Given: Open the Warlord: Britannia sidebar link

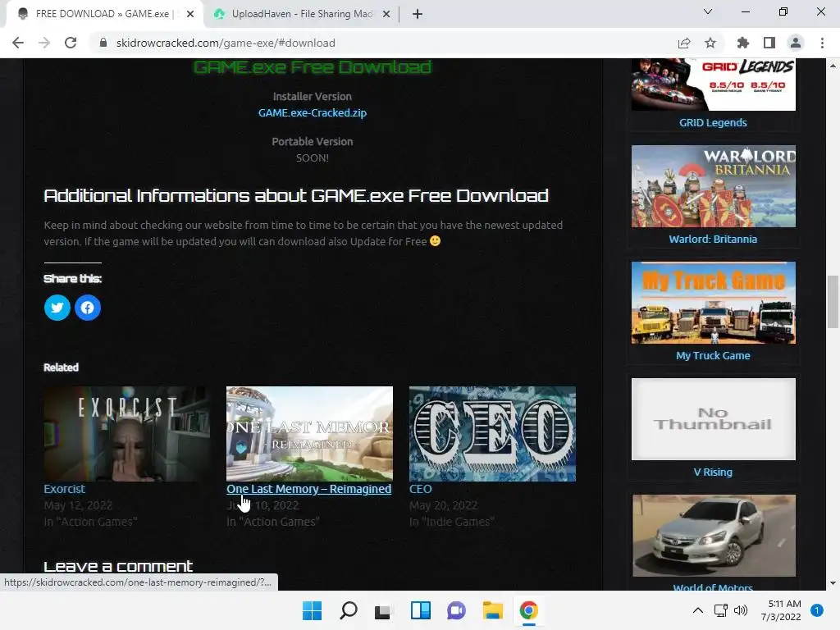Looking at the screenshot, I should coord(713,239).
